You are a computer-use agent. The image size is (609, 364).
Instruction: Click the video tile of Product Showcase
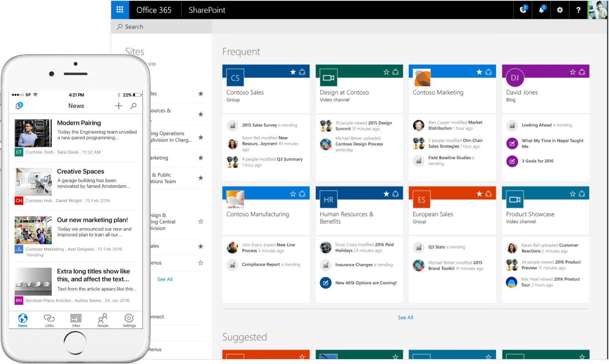(x=515, y=200)
